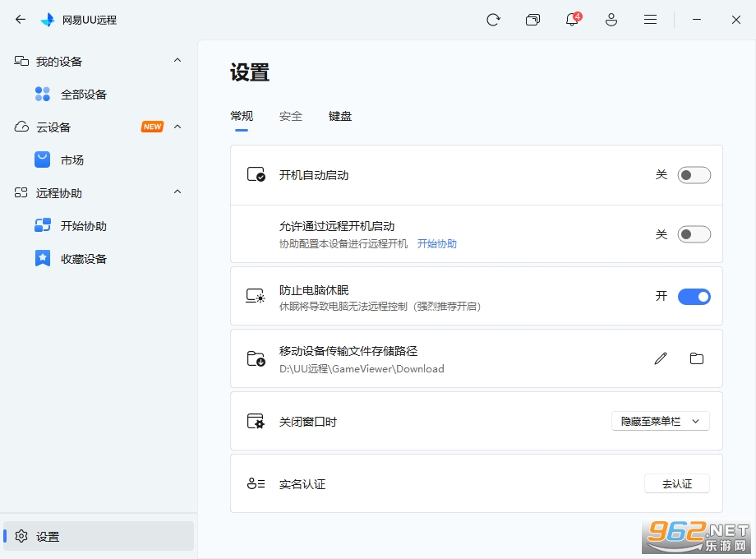Click the NEW badge beside 云设备
Screen dimensions: 756x559
click(152, 127)
